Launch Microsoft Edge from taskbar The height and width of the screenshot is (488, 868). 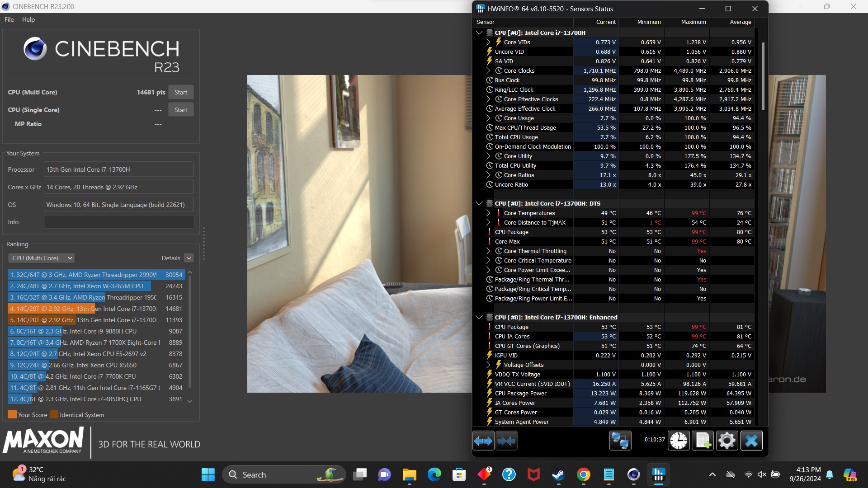(434, 474)
